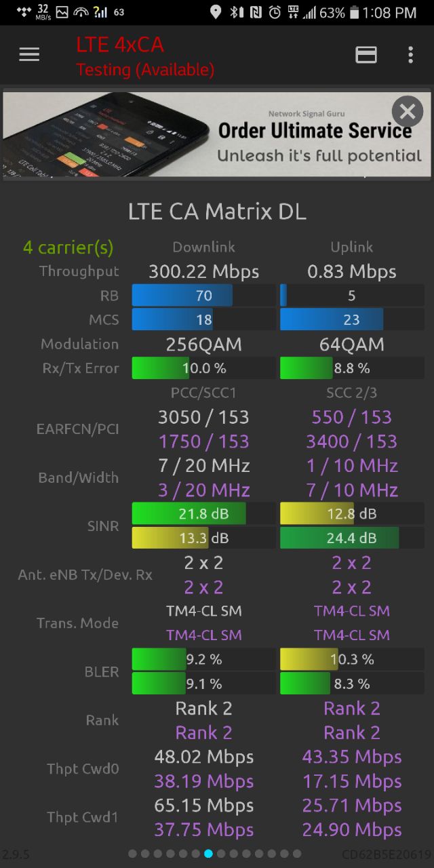Tap the NFC status bar icon
The height and width of the screenshot is (868, 434).
click(x=256, y=12)
